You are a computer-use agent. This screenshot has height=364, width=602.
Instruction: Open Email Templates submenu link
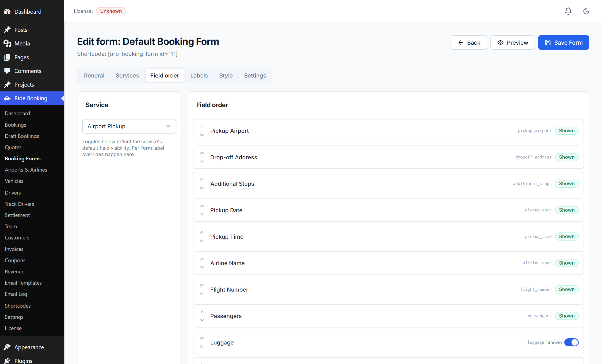23,283
